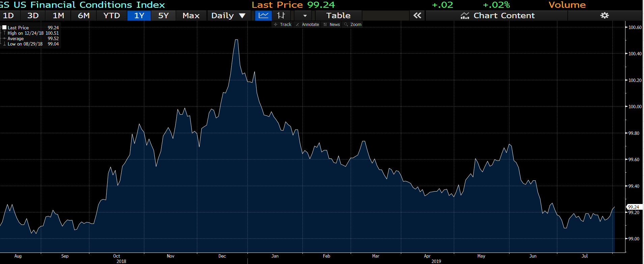Click the 99.00 y-axis label

coord(634,239)
